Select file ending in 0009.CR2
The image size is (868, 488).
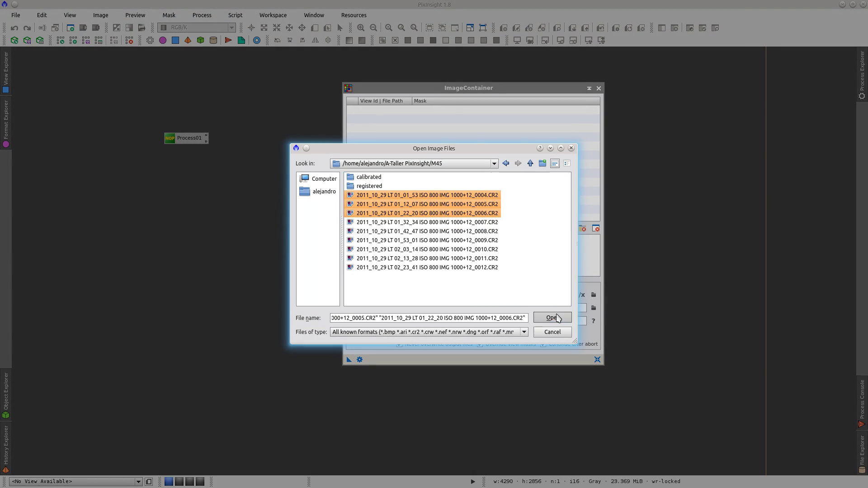[423, 240]
